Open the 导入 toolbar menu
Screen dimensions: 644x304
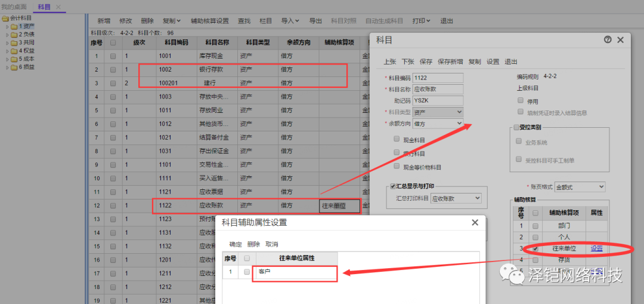click(290, 21)
